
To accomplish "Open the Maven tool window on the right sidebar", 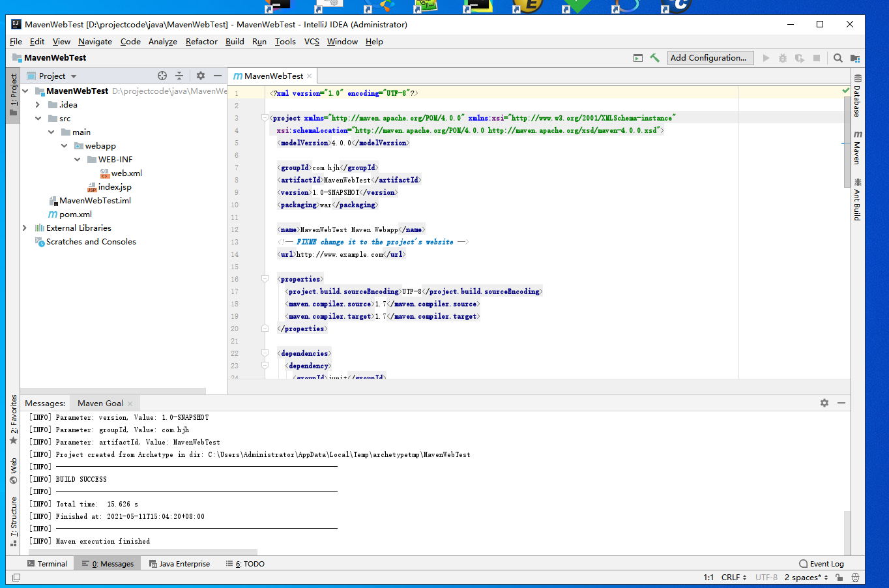I will point(858,147).
